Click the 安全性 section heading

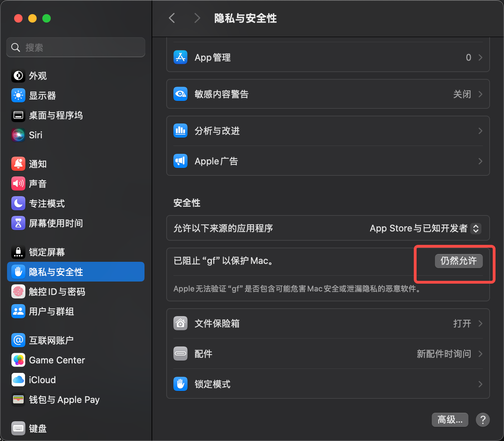tap(187, 203)
